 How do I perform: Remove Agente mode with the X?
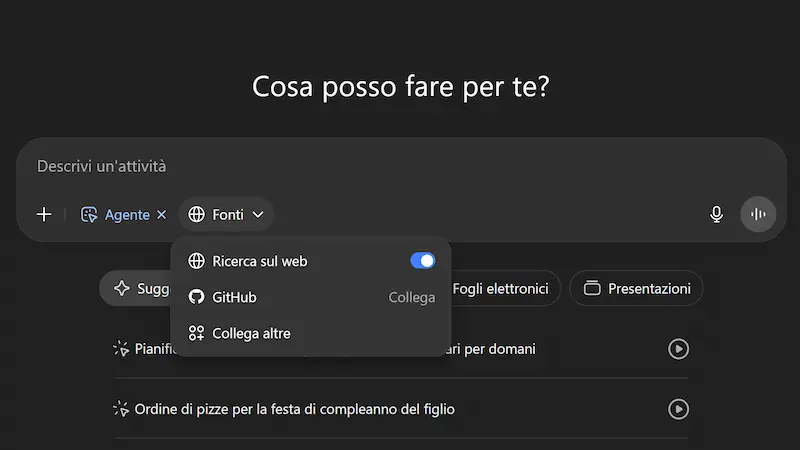click(x=162, y=215)
